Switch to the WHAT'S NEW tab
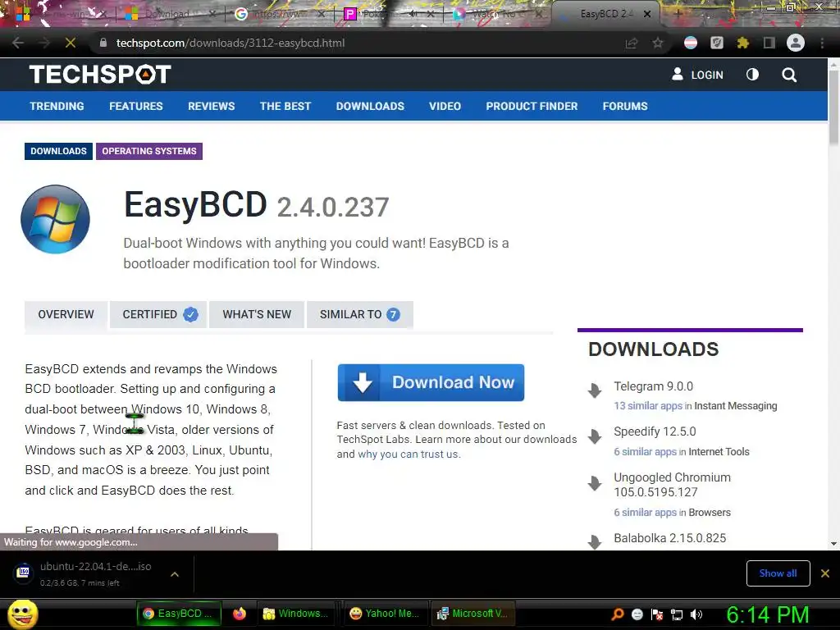The height and width of the screenshot is (630, 840). point(257,314)
